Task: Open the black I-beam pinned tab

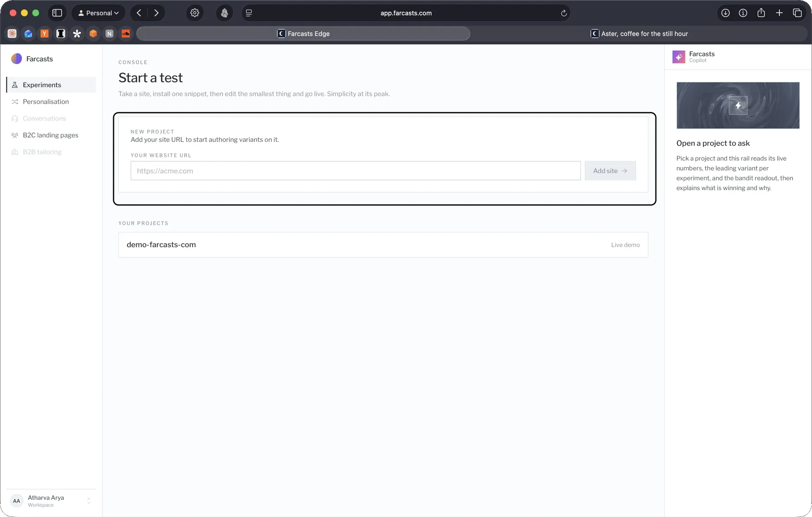Action: pos(61,34)
